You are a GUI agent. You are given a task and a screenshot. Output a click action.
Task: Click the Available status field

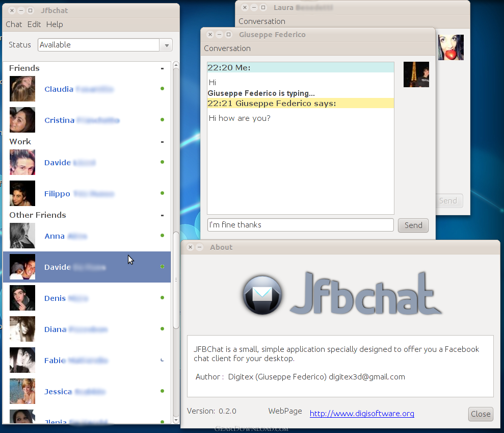pyautogui.click(x=98, y=45)
